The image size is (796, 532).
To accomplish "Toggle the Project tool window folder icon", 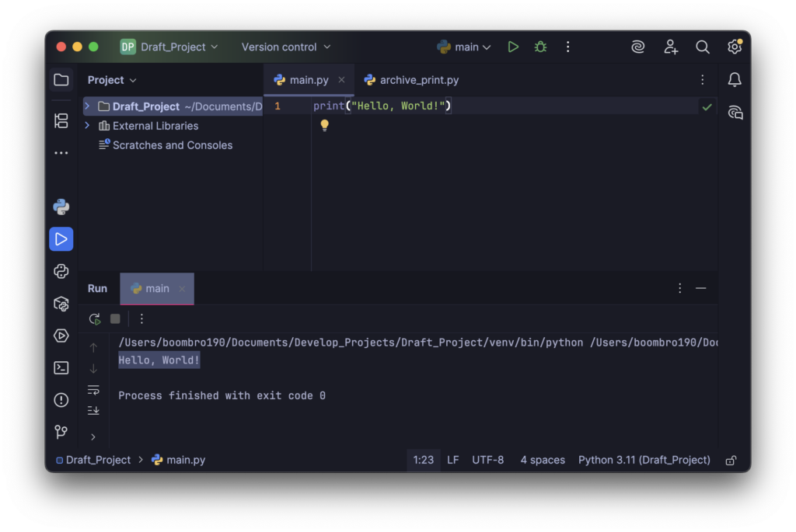I will tap(61, 80).
